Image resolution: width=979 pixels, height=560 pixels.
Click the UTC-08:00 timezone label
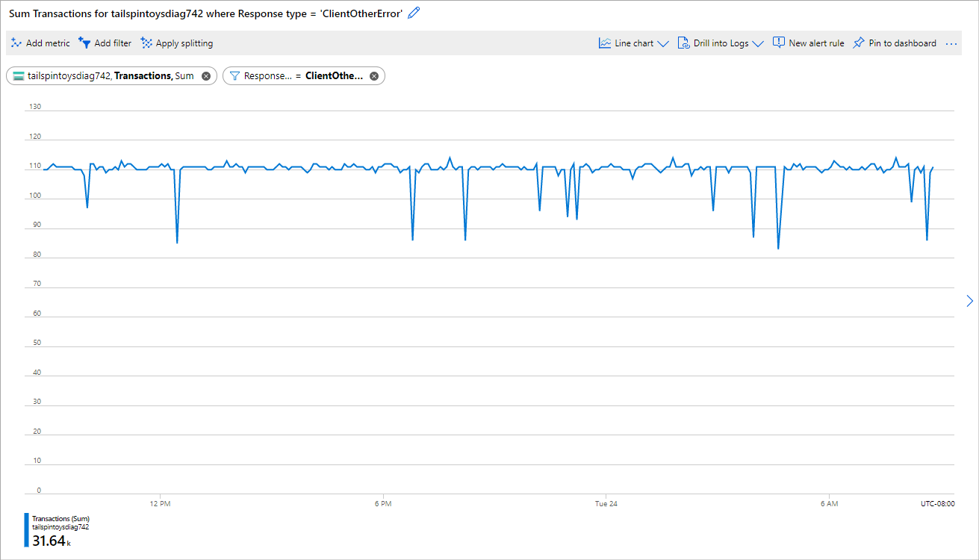(x=937, y=504)
